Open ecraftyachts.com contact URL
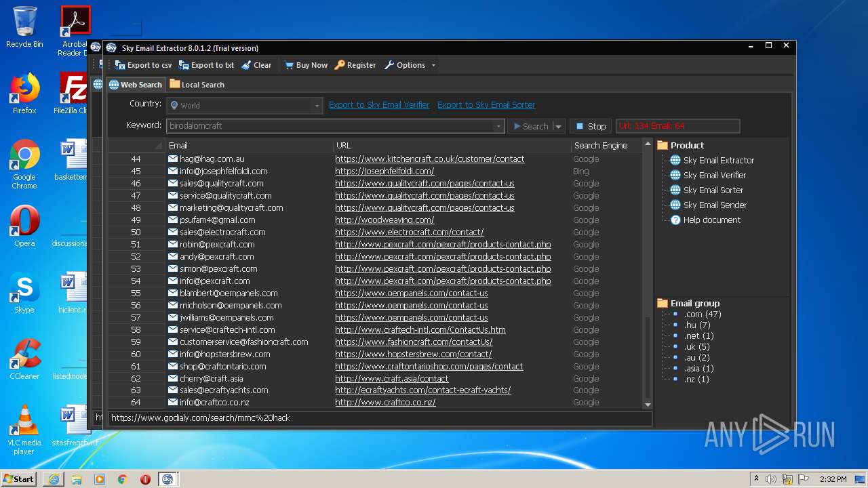The height and width of the screenshot is (488, 868). click(x=422, y=390)
